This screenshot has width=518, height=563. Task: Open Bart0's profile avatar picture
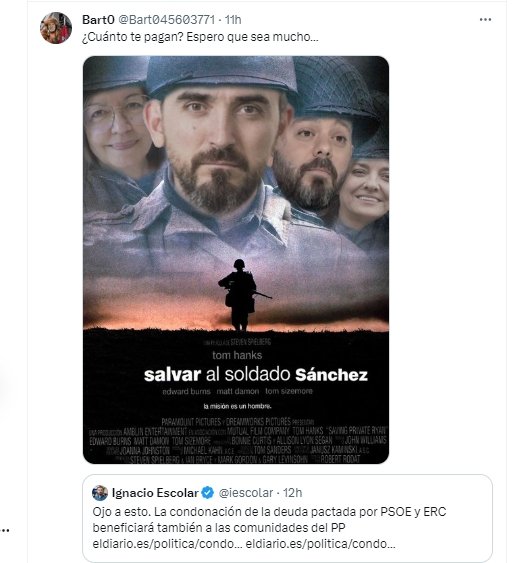56,28
